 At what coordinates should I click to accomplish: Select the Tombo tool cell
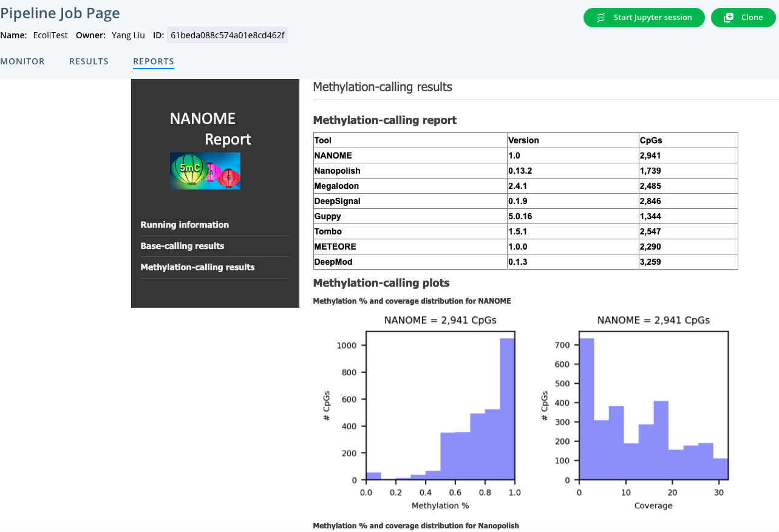click(x=410, y=231)
